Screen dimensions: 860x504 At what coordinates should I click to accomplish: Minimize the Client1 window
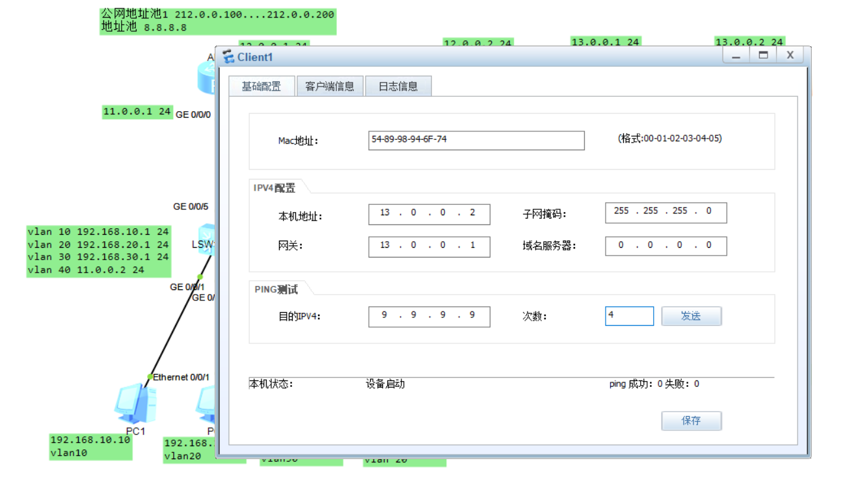pos(736,56)
